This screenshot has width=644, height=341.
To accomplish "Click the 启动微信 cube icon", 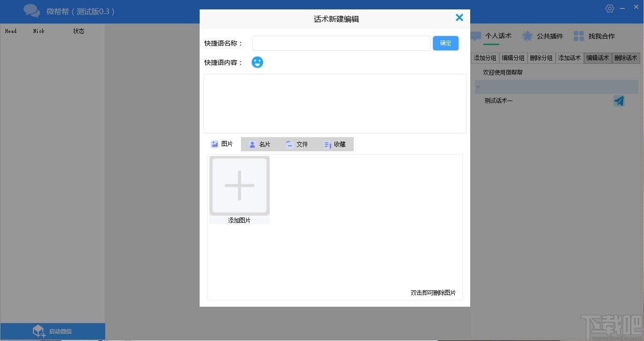I will coord(39,331).
